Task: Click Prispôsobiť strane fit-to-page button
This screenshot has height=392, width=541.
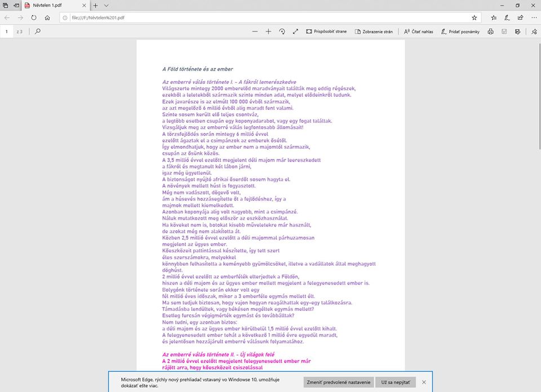Action: point(326,32)
